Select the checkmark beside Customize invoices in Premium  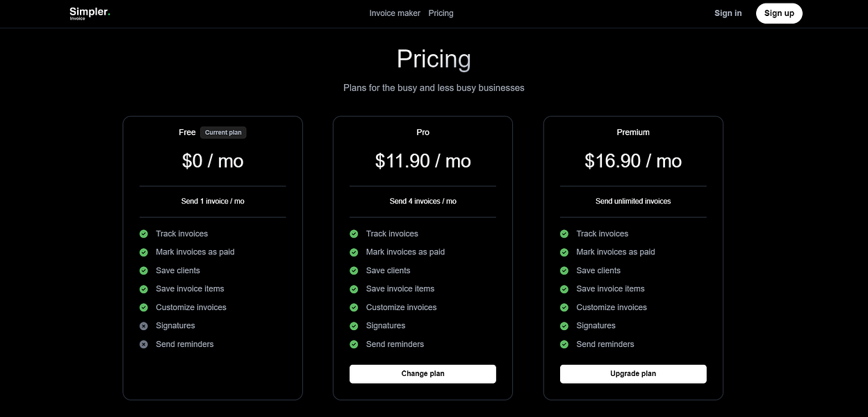click(564, 307)
